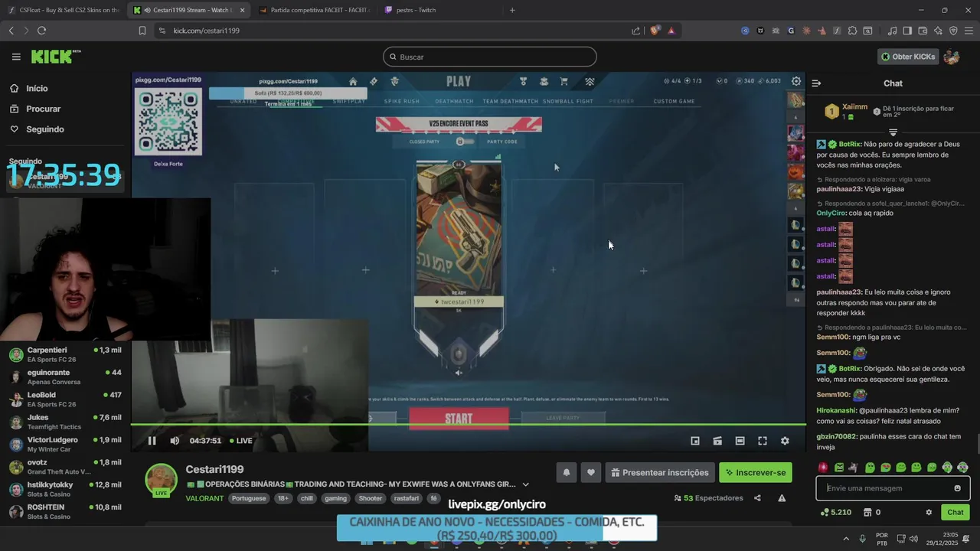Screen dimensions: 980x551
Task: Click the Inscrever-se button
Action: tap(756, 473)
